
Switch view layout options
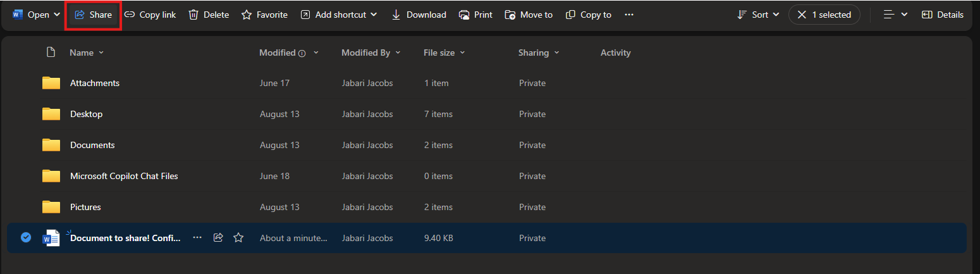(x=895, y=15)
